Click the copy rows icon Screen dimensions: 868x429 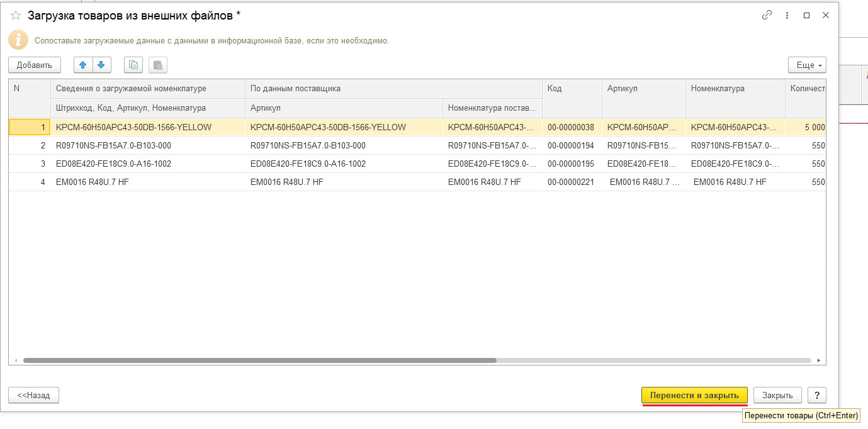pyautogui.click(x=133, y=65)
